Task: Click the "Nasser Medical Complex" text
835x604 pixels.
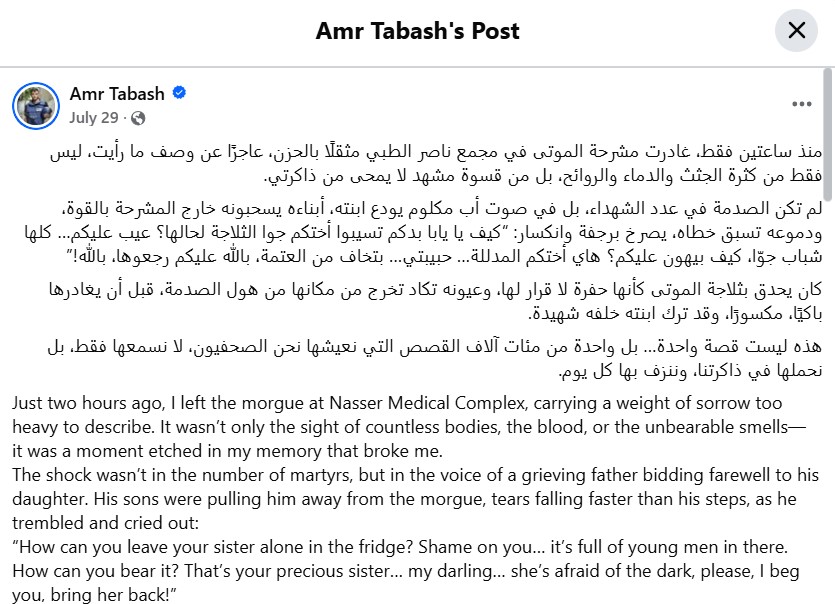Action: [427, 403]
